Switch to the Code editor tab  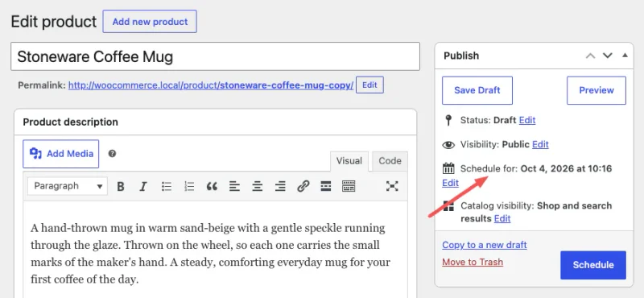pos(390,161)
